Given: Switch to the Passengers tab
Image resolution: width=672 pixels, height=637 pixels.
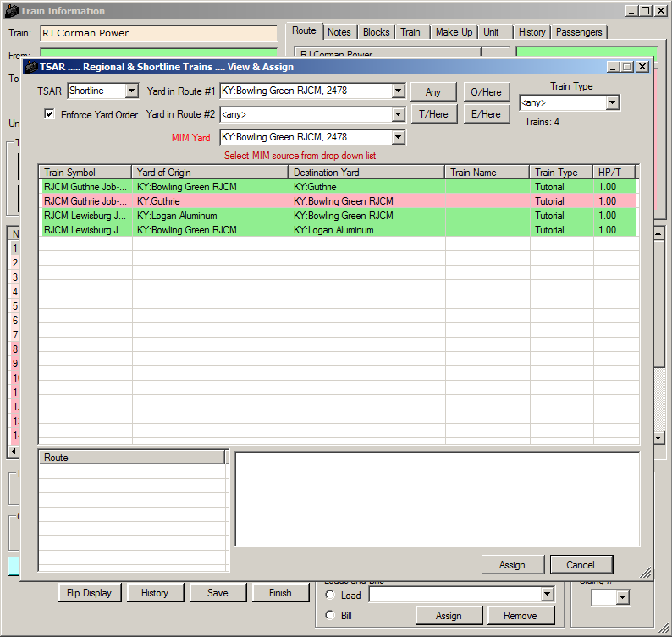Looking at the screenshot, I should (x=579, y=32).
